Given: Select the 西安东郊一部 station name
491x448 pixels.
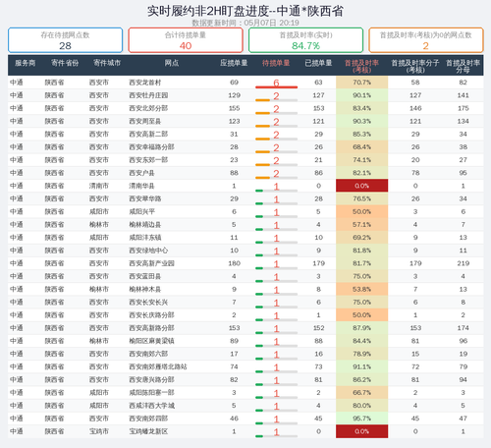Looking at the screenshot, I should point(148,160).
